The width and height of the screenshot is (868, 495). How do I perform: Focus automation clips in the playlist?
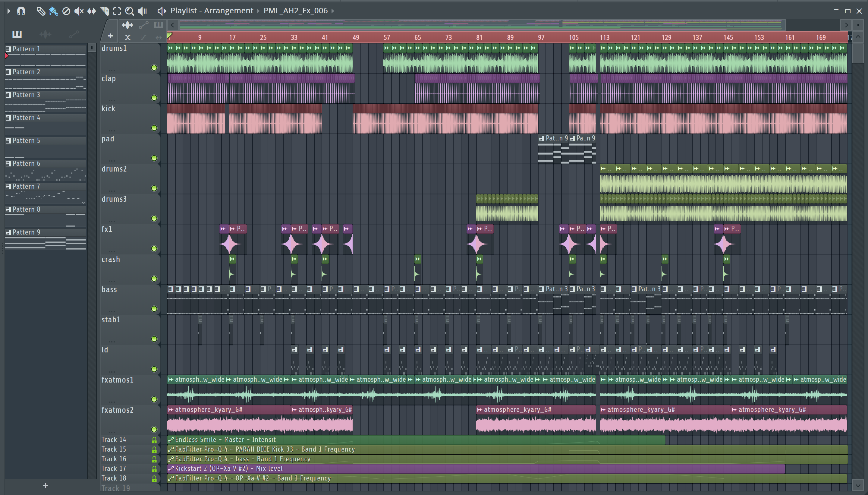(143, 25)
